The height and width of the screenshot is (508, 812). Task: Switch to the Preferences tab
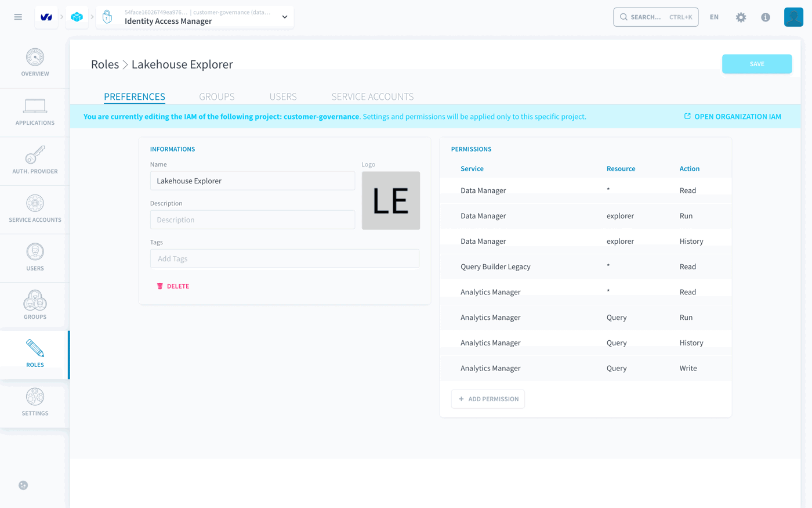135,96
